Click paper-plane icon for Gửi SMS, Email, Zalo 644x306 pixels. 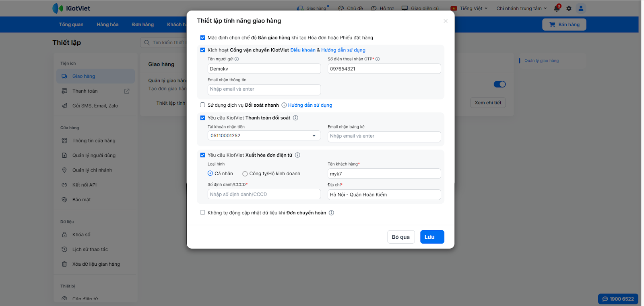coord(64,106)
